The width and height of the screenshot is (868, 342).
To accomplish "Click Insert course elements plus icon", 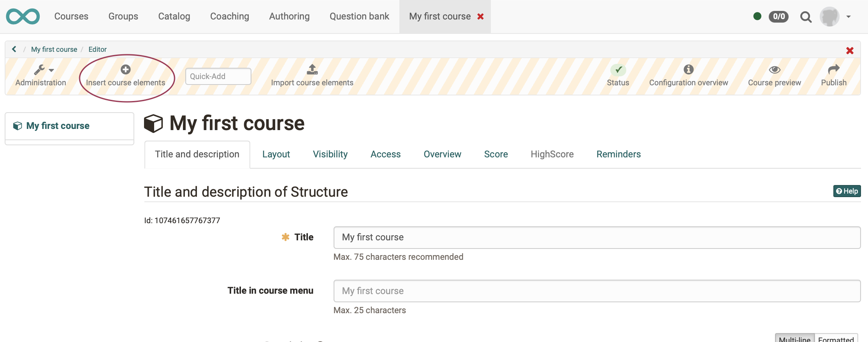I will [125, 70].
